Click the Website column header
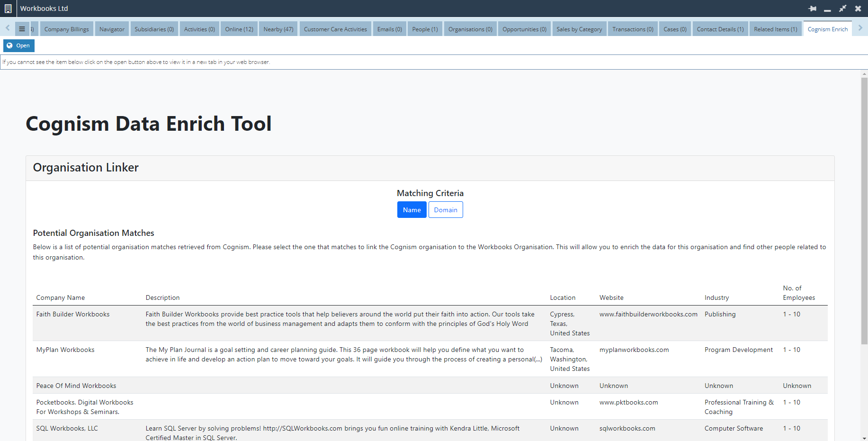Image resolution: width=868 pixels, height=441 pixels. click(611, 297)
